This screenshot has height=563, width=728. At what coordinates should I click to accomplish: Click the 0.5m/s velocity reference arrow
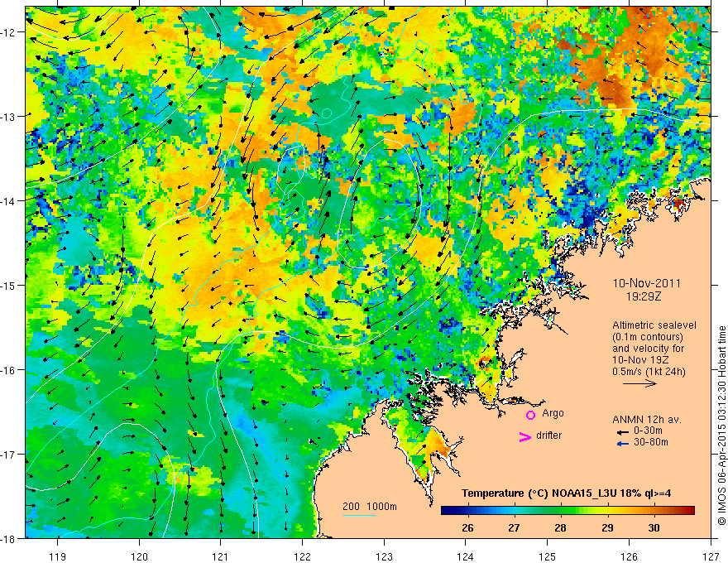point(639,383)
